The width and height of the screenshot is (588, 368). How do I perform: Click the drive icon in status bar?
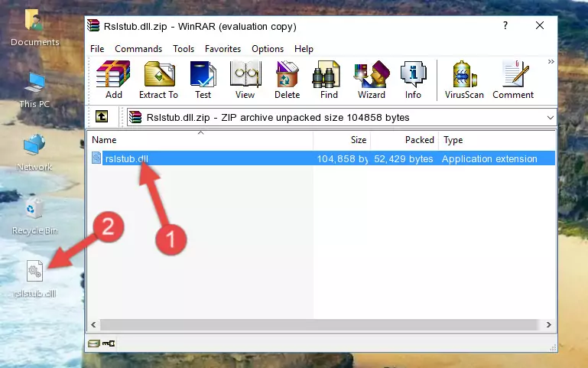click(x=94, y=344)
